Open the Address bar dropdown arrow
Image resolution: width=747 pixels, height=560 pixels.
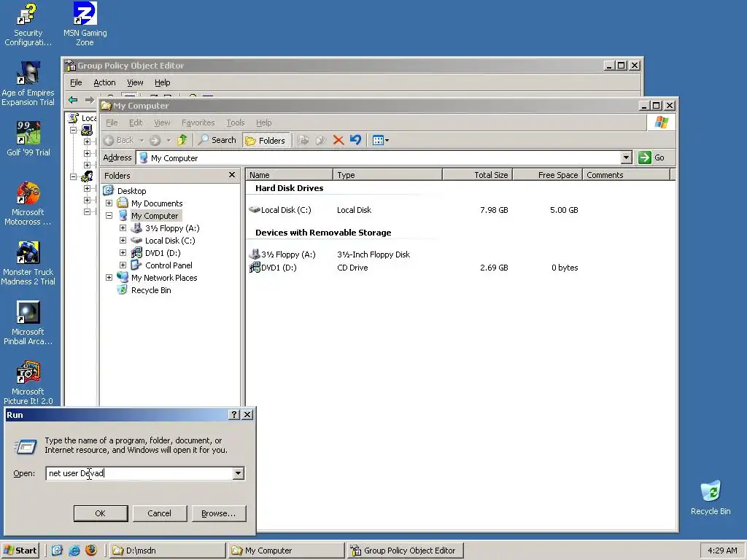point(627,157)
